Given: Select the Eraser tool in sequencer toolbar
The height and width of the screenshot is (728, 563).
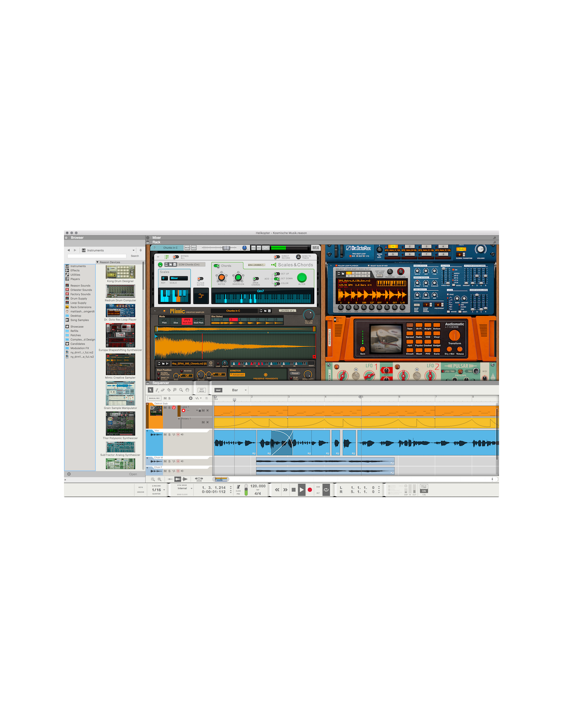Looking at the screenshot, I should tap(163, 390).
